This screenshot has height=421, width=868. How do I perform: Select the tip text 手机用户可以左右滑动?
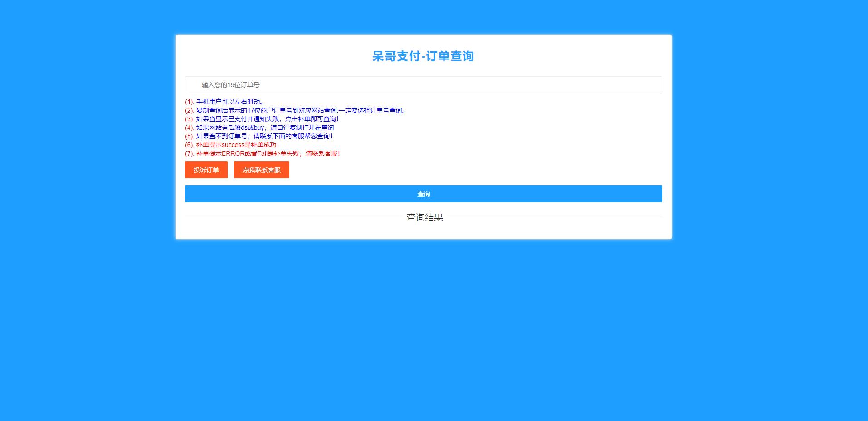click(229, 102)
